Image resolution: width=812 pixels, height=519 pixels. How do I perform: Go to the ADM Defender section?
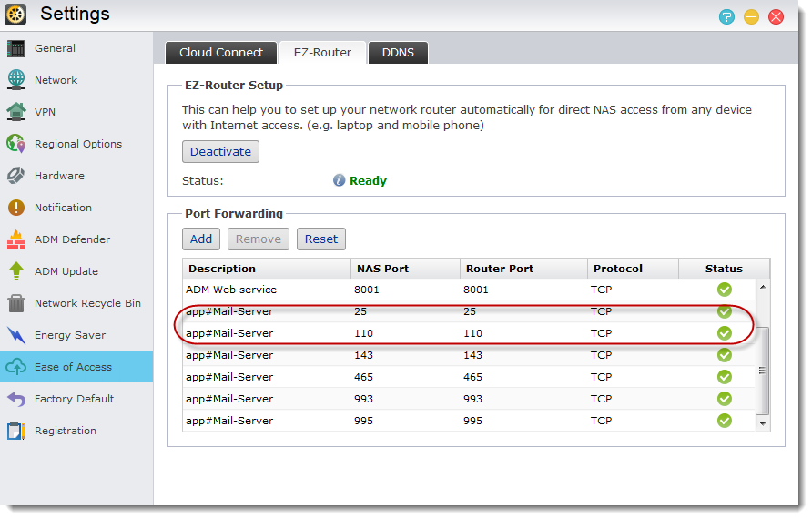(x=76, y=239)
